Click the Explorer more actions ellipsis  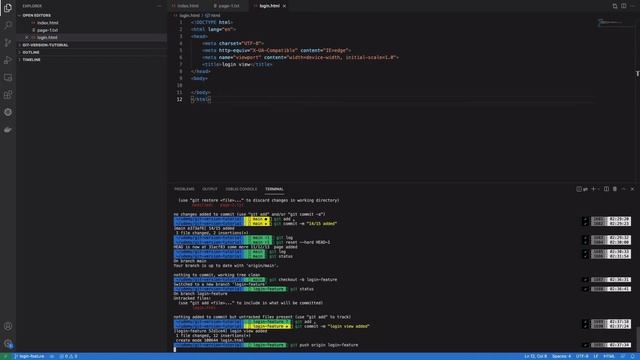tap(159, 6)
